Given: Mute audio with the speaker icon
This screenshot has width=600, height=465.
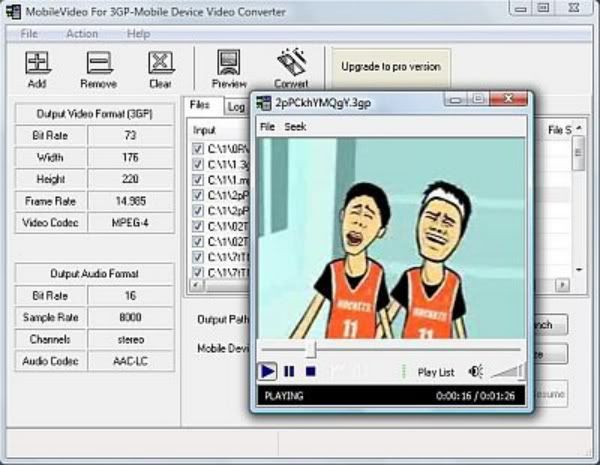Looking at the screenshot, I should pyautogui.click(x=476, y=372).
